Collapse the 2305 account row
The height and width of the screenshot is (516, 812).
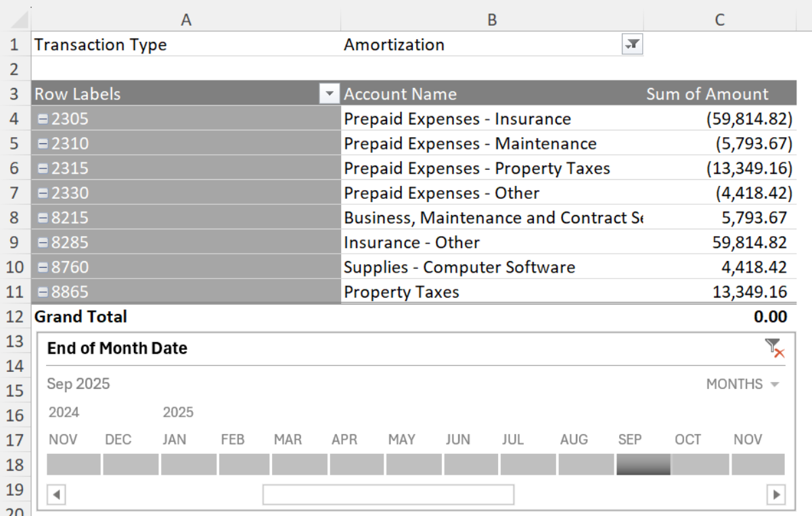click(x=43, y=119)
